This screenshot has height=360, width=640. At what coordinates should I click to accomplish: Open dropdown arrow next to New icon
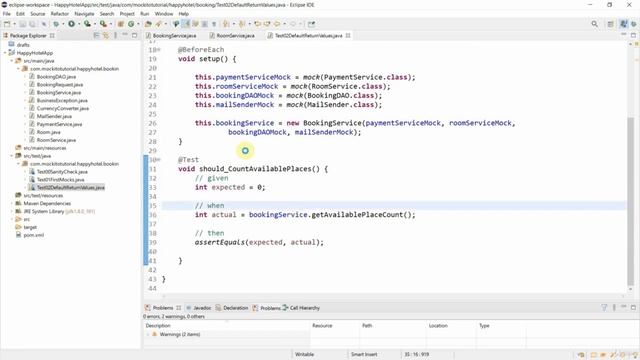pos(14,24)
